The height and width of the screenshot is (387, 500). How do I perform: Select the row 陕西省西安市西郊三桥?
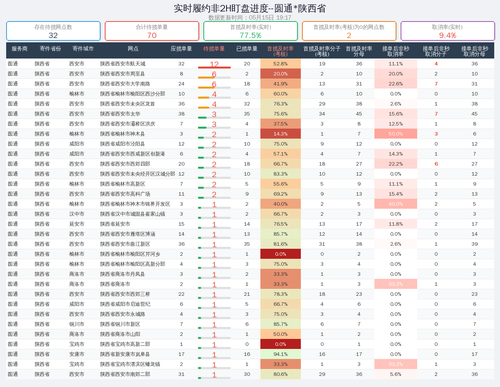pos(250,294)
